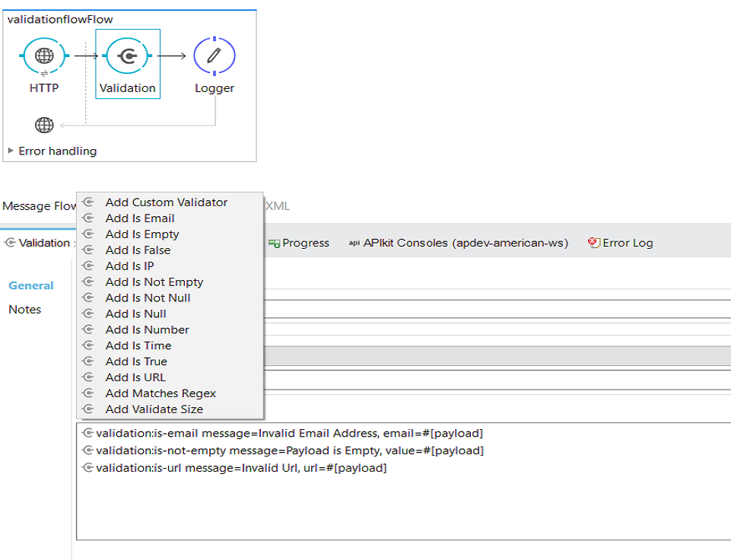
Task: Pick Add Matches Regex from list
Action: coord(161,393)
